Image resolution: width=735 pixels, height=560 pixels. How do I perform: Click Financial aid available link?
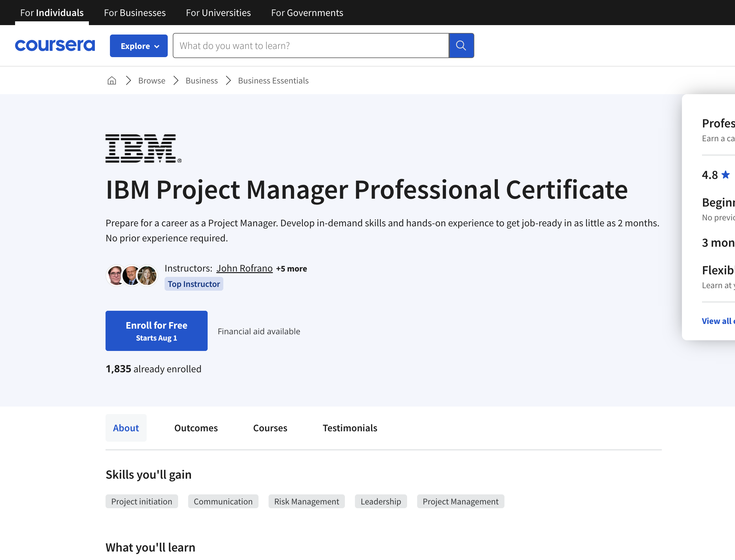click(259, 331)
